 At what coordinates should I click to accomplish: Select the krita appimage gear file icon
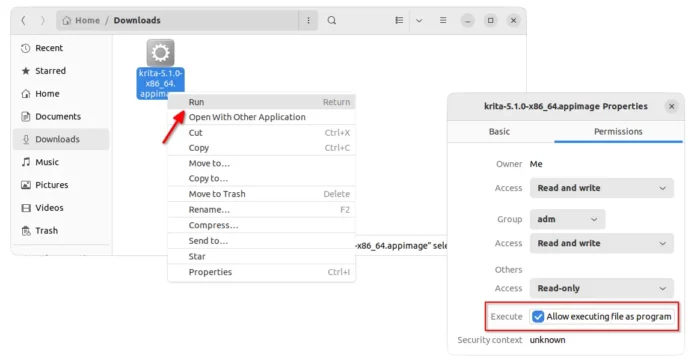coord(160,53)
